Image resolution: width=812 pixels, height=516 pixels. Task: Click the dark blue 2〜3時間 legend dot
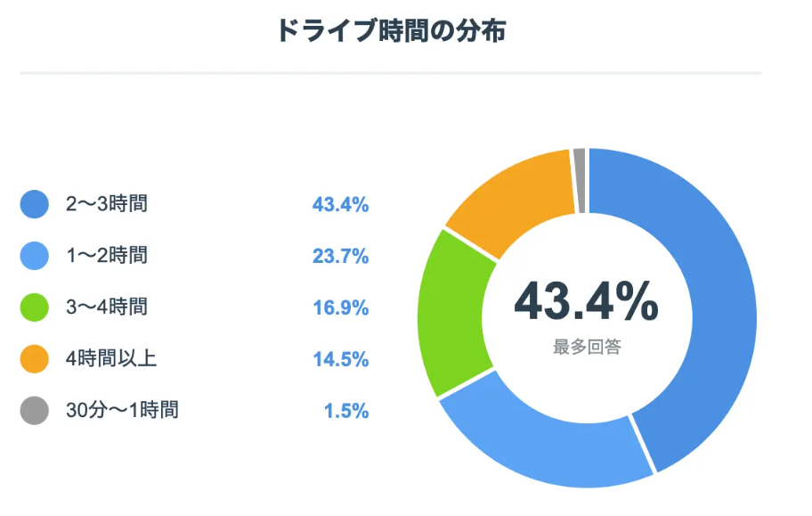pyautogui.click(x=34, y=204)
